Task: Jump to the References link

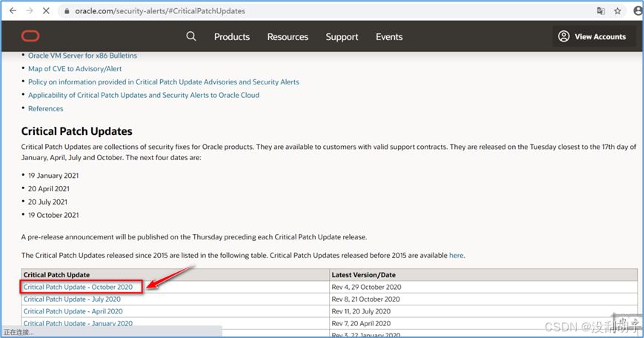Action: tap(46, 108)
